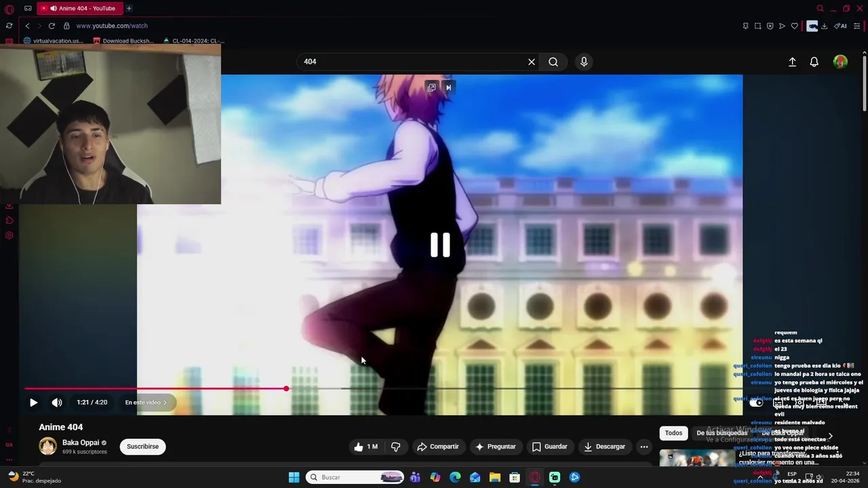This screenshot has height=488, width=868.
Task: Submit YouTube search with magnifier button
Action: 553,62
